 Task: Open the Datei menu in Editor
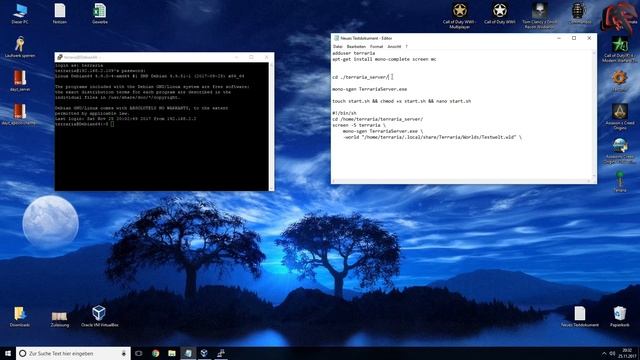(x=338, y=47)
